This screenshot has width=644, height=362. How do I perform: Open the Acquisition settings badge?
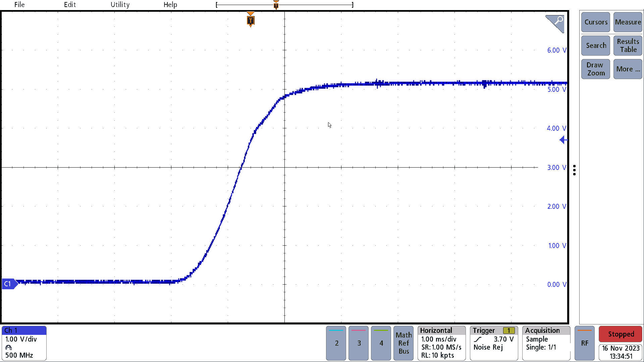(546, 343)
